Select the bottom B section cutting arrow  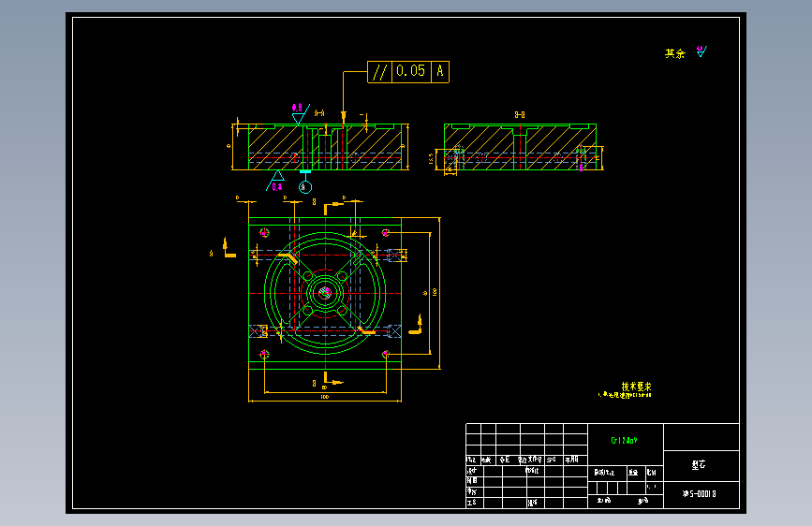[x=333, y=379]
